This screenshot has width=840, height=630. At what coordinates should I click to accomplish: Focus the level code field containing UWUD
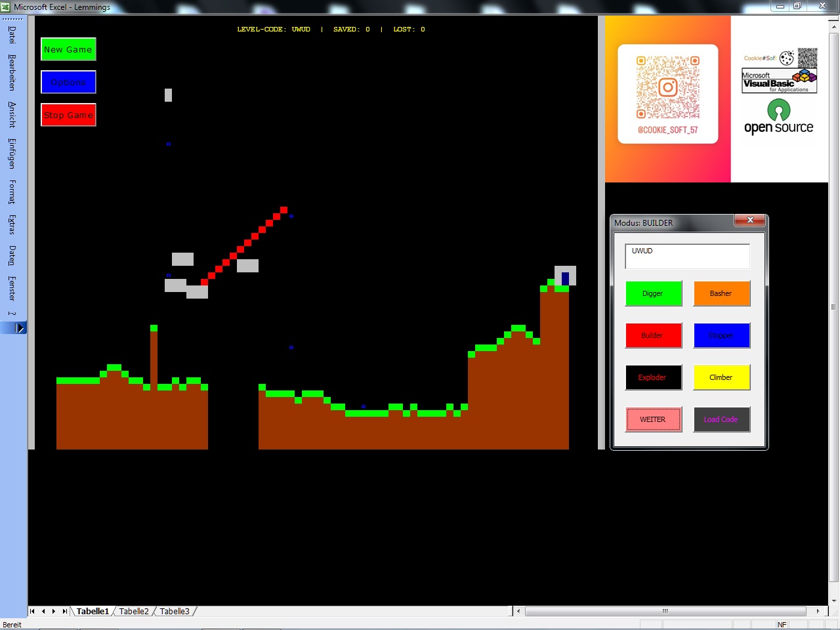[x=688, y=256]
